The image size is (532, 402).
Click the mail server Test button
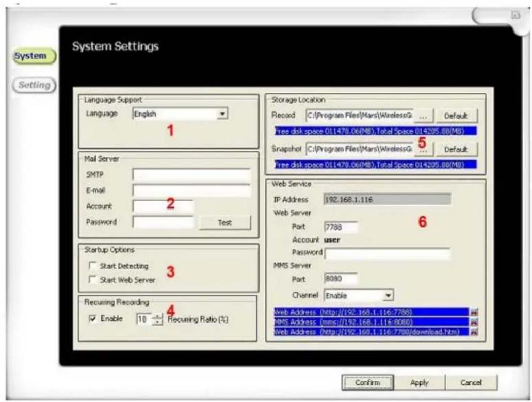click(224, 222)
